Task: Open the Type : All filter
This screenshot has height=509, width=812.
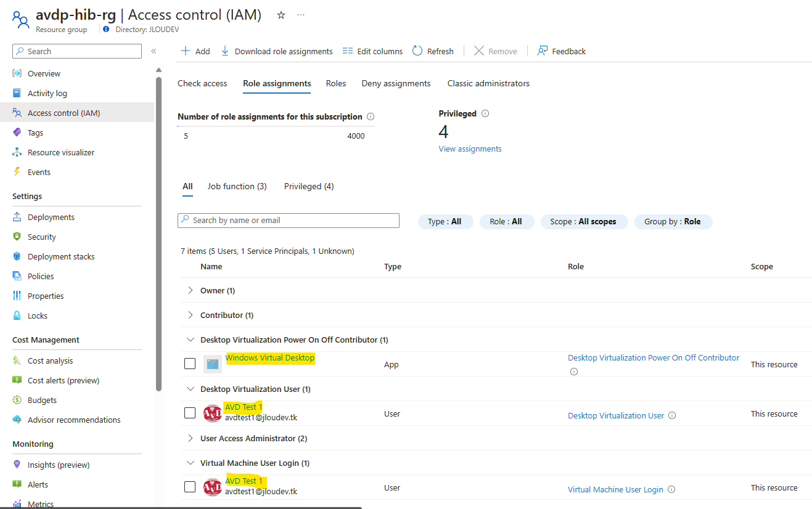Action: tap(445, 222)
